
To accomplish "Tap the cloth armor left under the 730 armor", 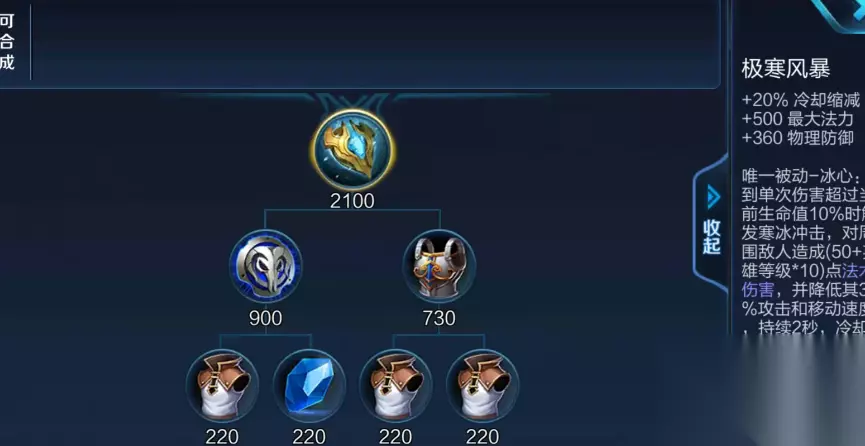I will click(x=396, y=386).
